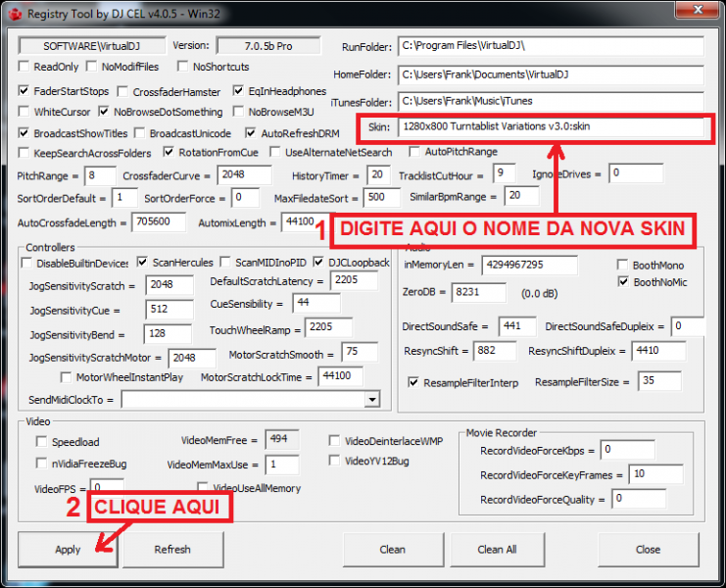Toggle UseAlternateNetSearch checkbox
Screen dimensions: 726x588
275,152
